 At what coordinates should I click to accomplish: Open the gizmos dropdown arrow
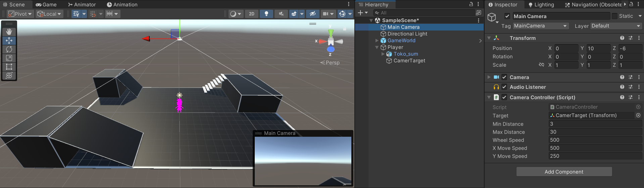tap(350, 14)
